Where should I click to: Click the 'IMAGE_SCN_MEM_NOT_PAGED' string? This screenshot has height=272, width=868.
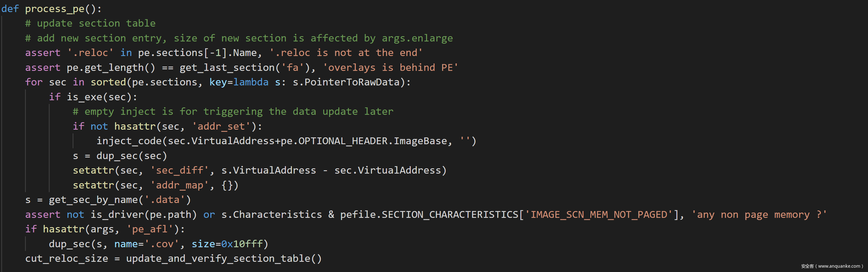point(599,215)
